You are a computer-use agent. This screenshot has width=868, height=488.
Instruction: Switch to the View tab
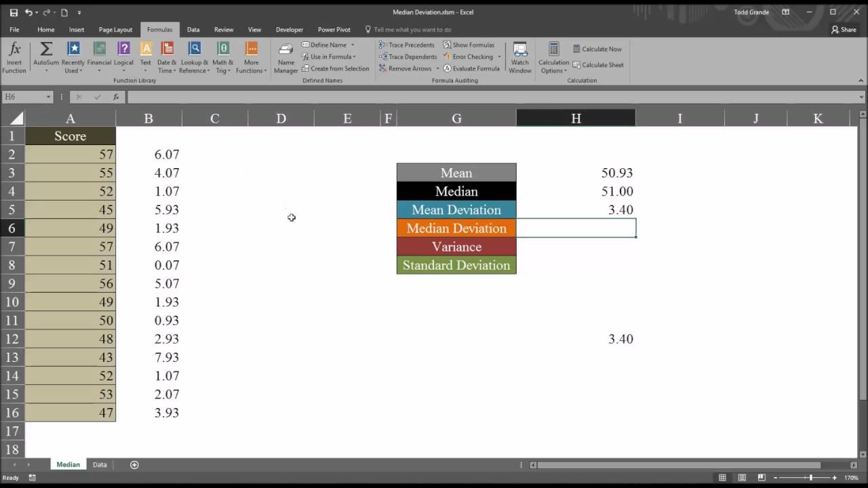point(254,30)
